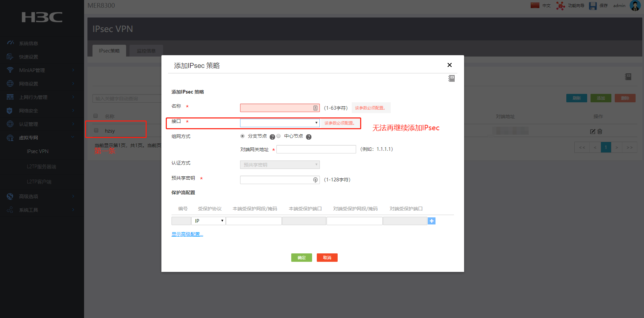
Task: Click the admin user avatar
Action: (635, 5)
